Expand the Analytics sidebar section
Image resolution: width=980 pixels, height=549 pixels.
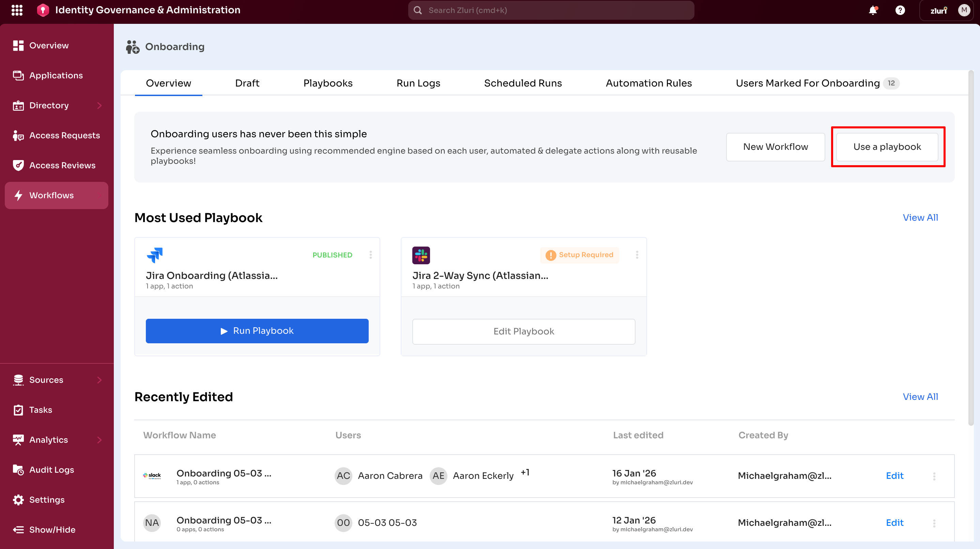99,440
